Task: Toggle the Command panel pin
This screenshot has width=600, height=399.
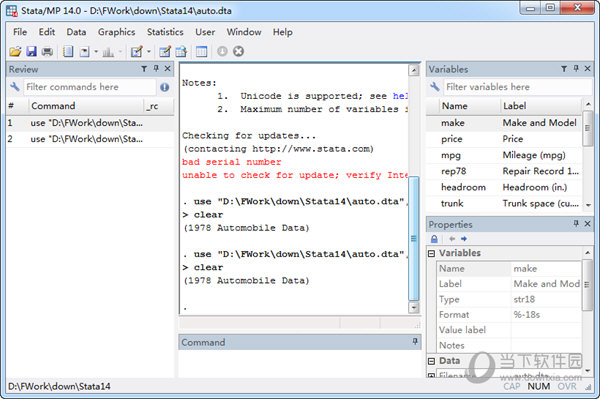Action: [x=415, y=341]
